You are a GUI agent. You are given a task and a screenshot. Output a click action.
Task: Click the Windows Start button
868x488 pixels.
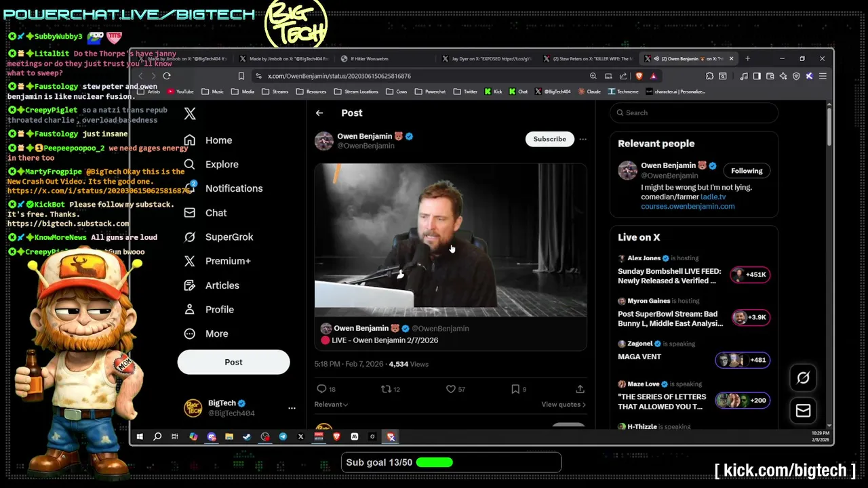[x=140, y=436]
